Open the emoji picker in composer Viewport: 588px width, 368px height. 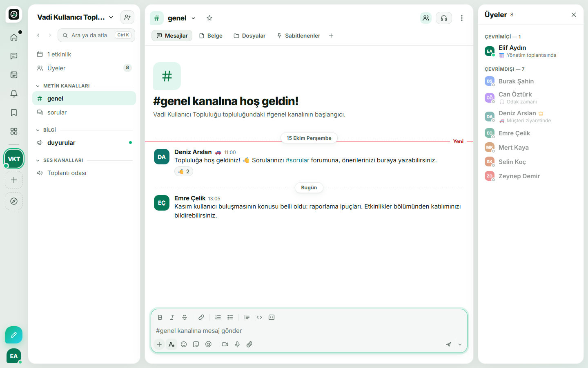184,344
